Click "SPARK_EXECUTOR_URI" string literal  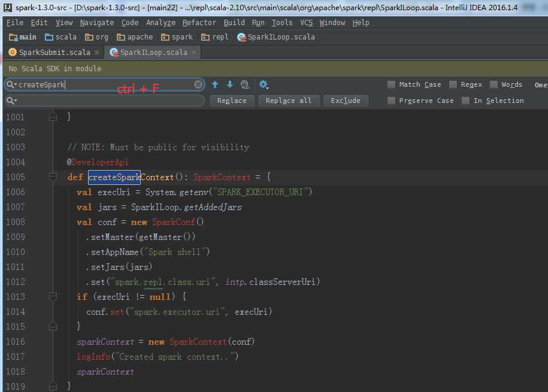pos(260,192)
